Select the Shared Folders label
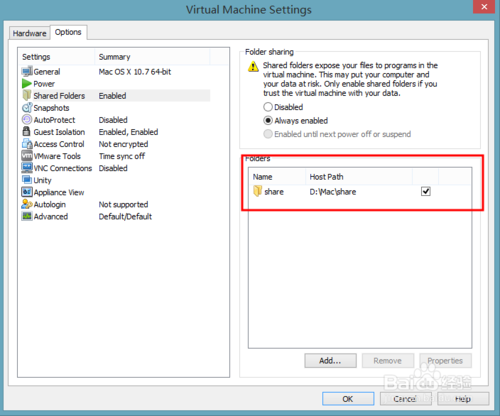This screenshot has height=416, width=500. (59, 96)
